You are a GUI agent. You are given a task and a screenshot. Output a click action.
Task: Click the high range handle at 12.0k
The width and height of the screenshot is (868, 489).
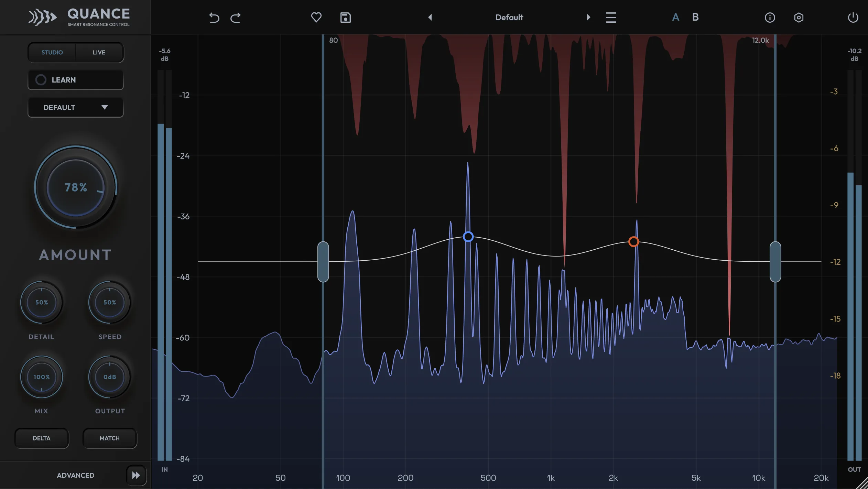click(x=775, y=262)
